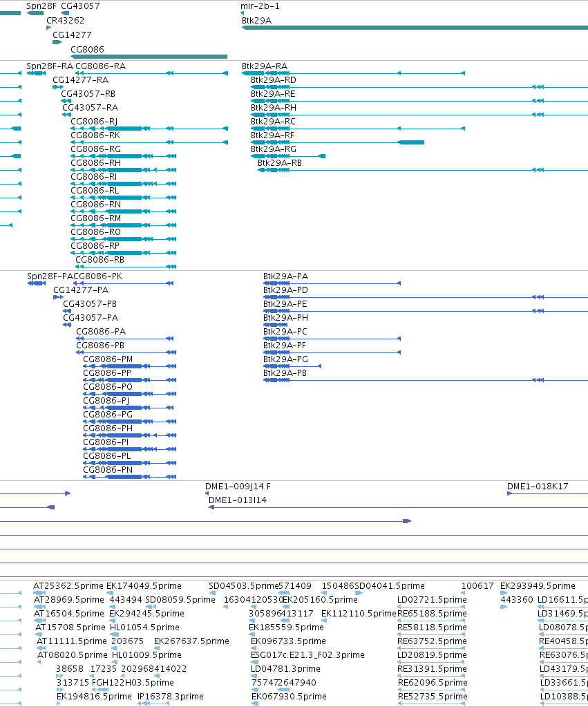Click transcript CG8086-RJ label
Image resolution: width=588 pixels, height=707 pixels.
coord(94,122)
